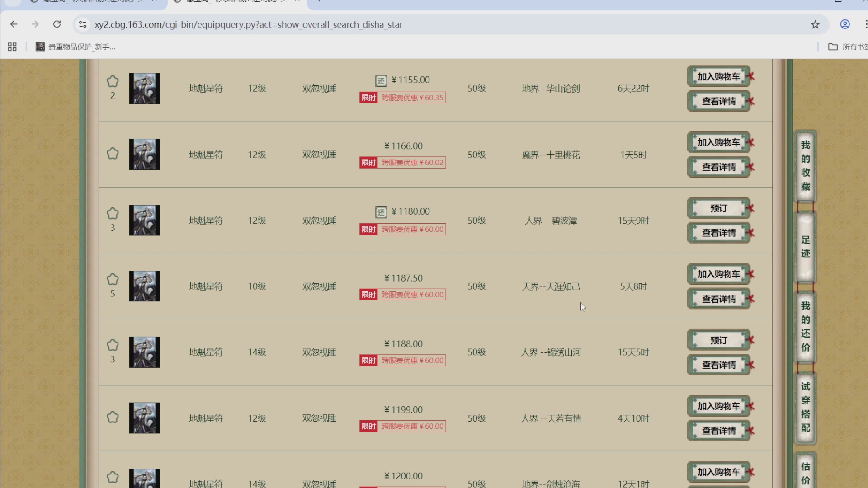Favorite the ¥1155.00 listing star icon
The height and width of the screenshot is (488, 868).
113,81
